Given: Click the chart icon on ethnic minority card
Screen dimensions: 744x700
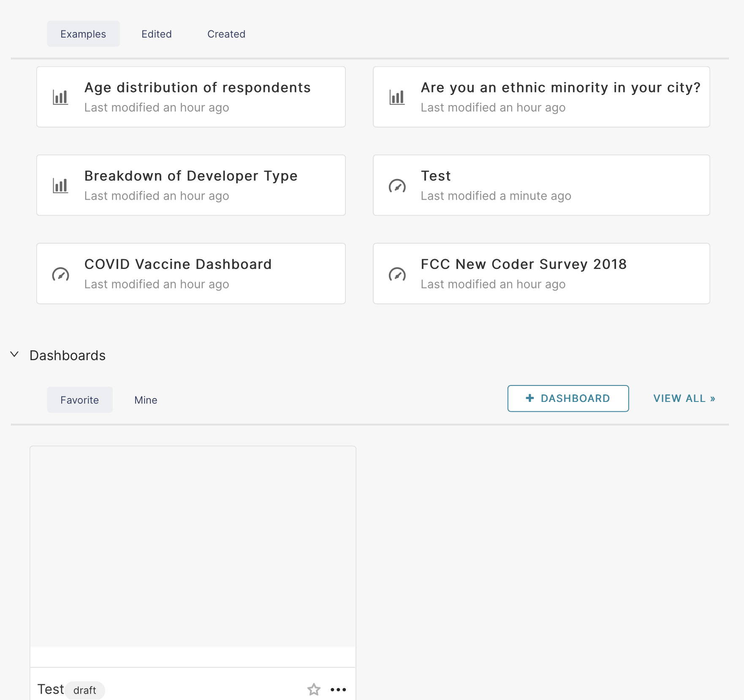Looking at the screenshot, I should pos(397,97).
